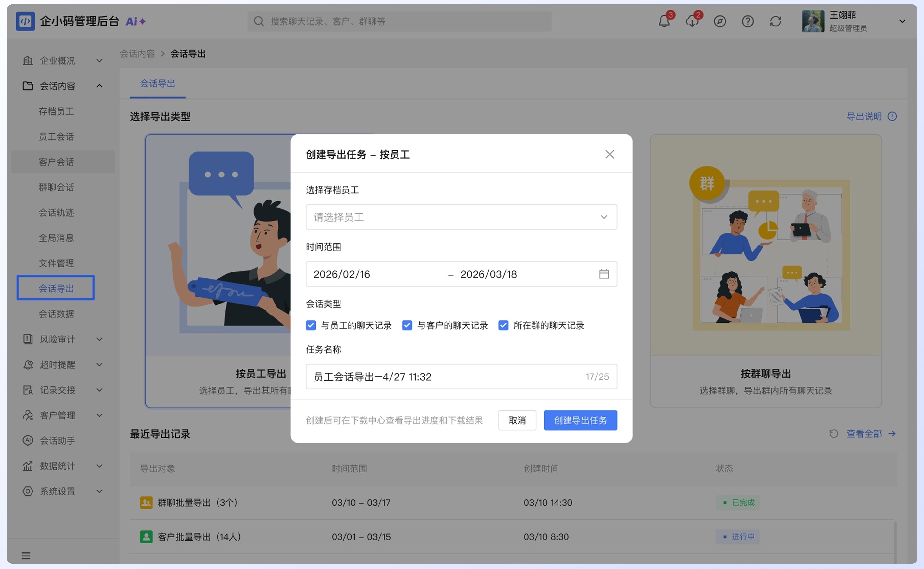The image size is (924, 569).
Task: Click the compass explore icon
Action: [720, 21]
